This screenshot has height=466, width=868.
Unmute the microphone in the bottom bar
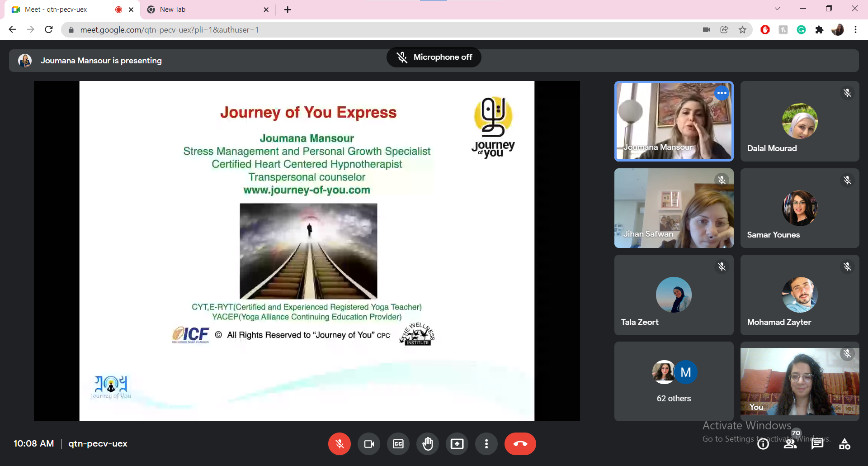(340, 444)
